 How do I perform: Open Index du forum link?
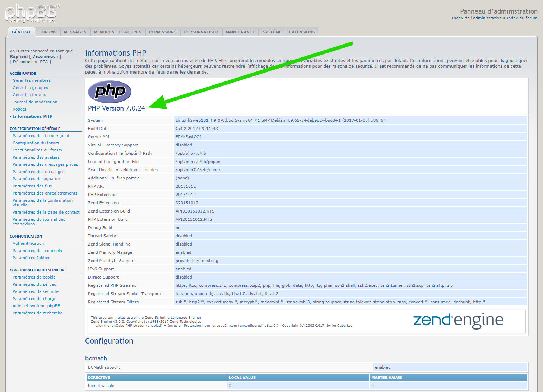point(522,18)
